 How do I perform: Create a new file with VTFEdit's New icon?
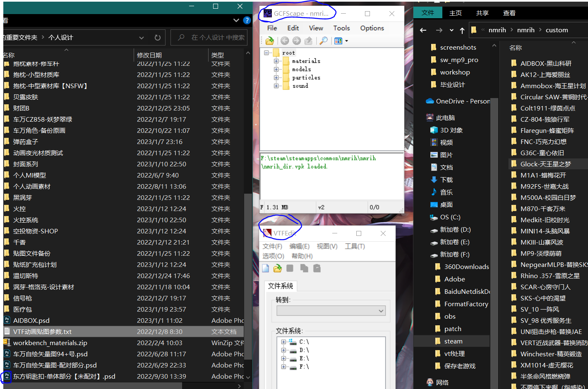click(x=266, y=268)
